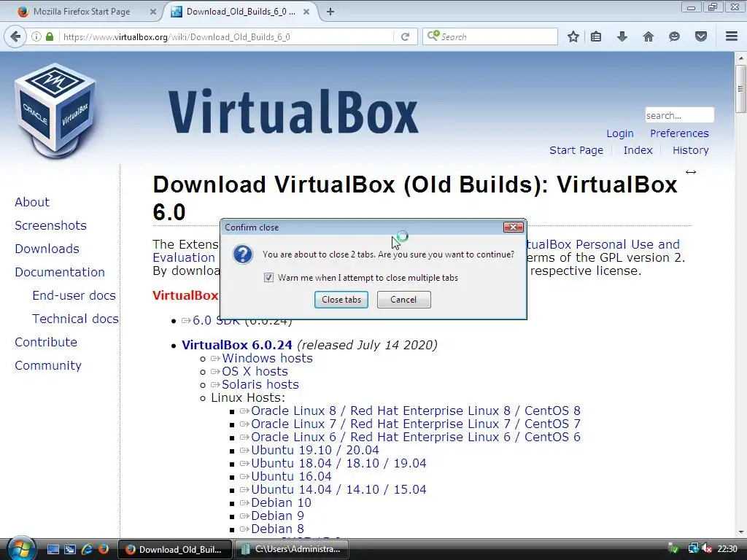This screenshot has width=747, height=560.
Task: Open Debian 9 link
Action: pos(277,516)
